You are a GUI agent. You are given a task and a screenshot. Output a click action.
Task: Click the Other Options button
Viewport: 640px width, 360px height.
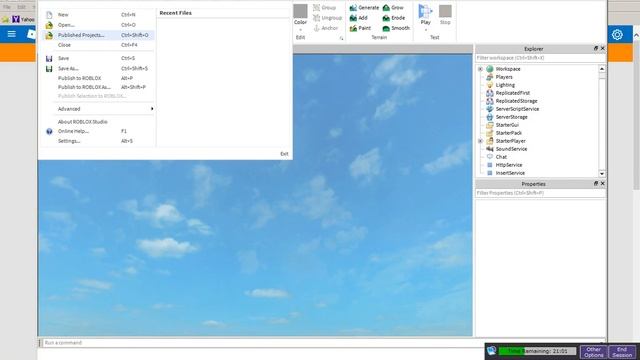[593, 352]
